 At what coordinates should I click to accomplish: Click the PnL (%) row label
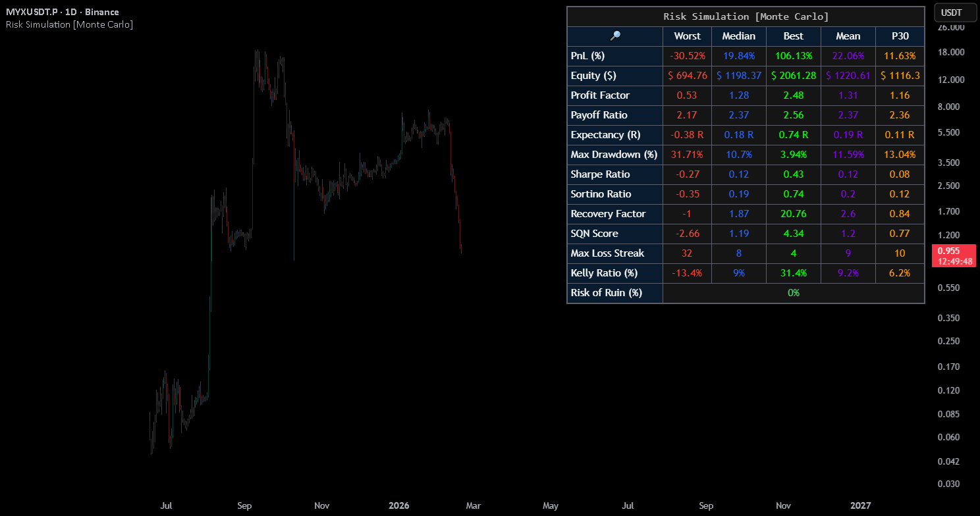[587, 56]
